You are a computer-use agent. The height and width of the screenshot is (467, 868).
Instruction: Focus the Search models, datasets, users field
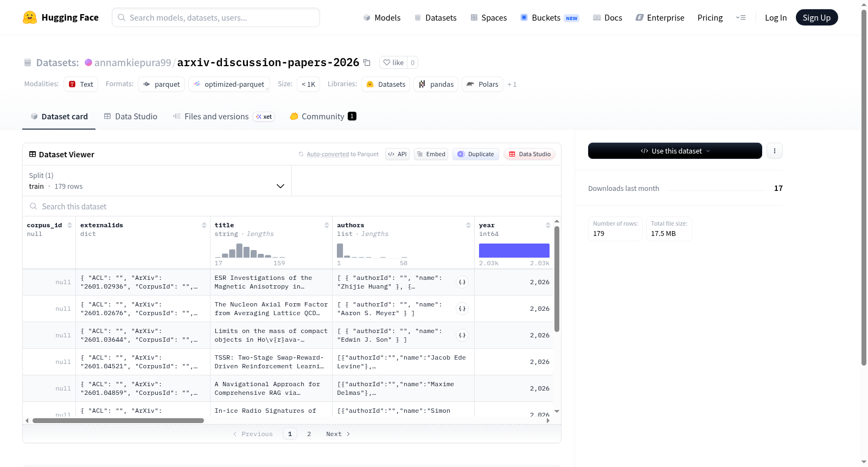tap(216, 17)
